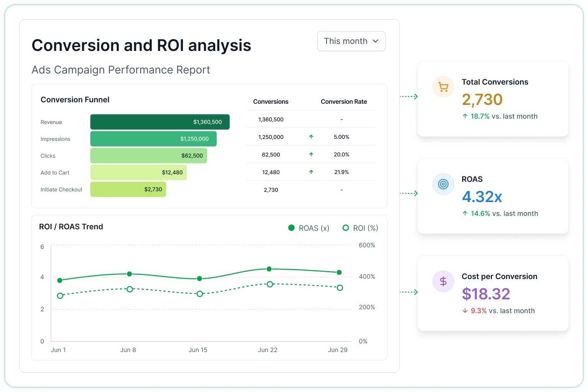Click the 62,500 conversions cell
The height and width of the screenshot is (392, 588).
coord(271,155)
